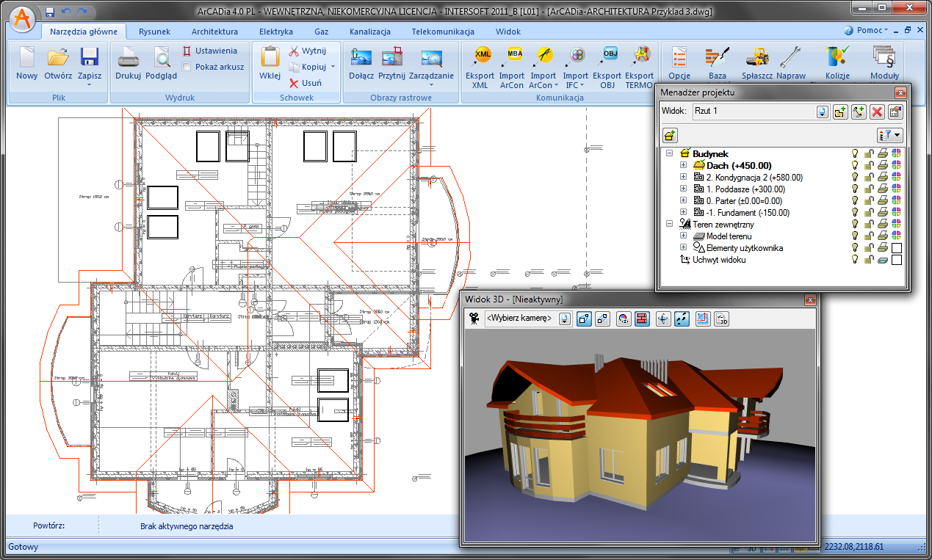Screen dimensions: 932x560
Task: Export the project via Eksport XML
Action: tap(480, 68)
